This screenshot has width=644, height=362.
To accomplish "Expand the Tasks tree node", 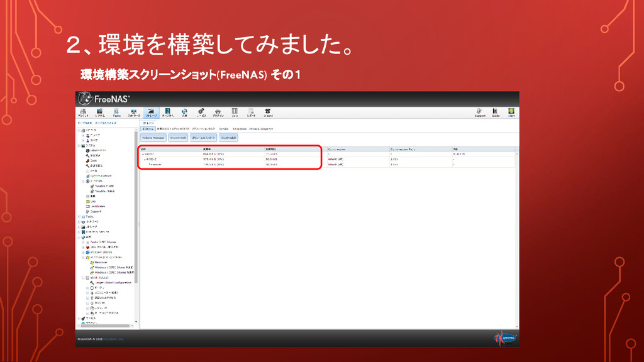I will coord(79,217).
